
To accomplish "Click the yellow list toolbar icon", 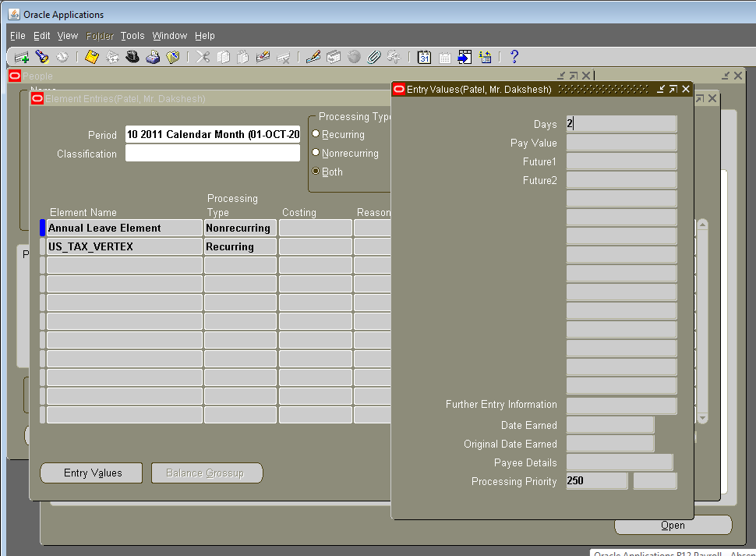I will point(485,58).
